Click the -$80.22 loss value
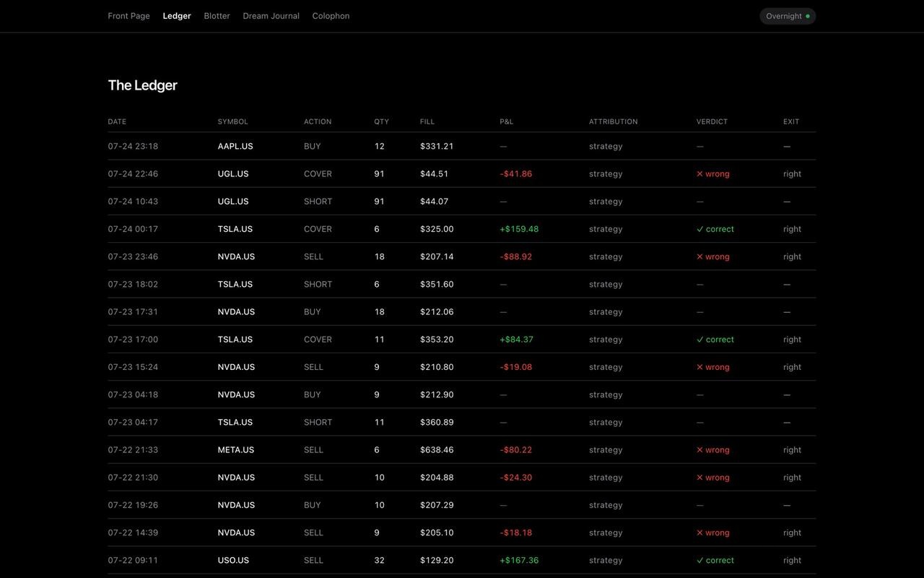Image resolution: width=924 pixels, height=578 pixels. point(516,450)
